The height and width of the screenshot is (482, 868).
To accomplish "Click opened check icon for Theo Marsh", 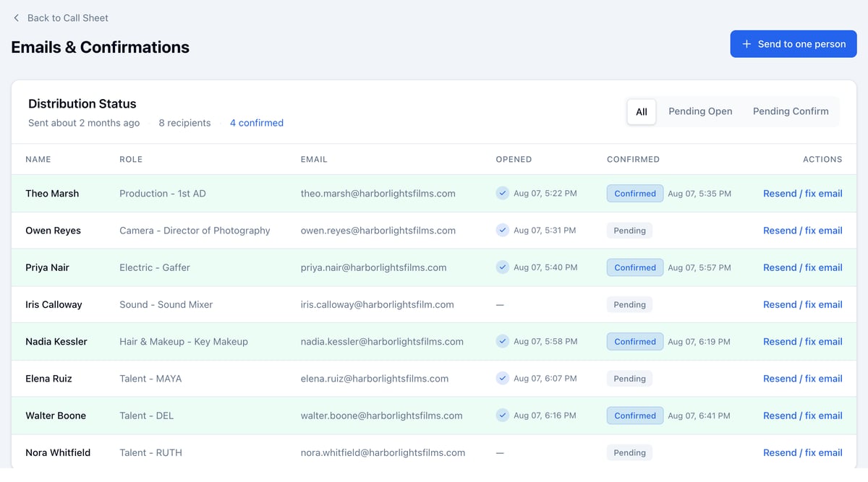I will 503,193.
